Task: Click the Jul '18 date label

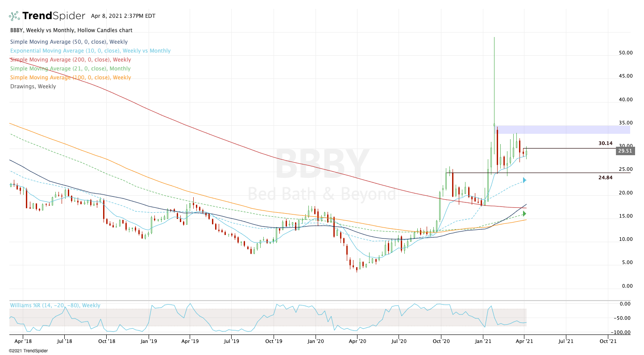Action: coord(64,341)
